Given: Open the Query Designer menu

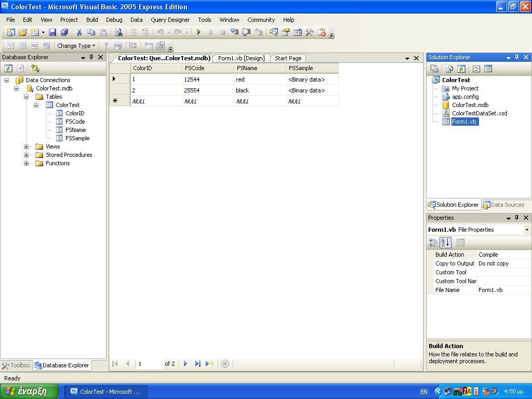Looking at the screenshot, I should point(170,20).
